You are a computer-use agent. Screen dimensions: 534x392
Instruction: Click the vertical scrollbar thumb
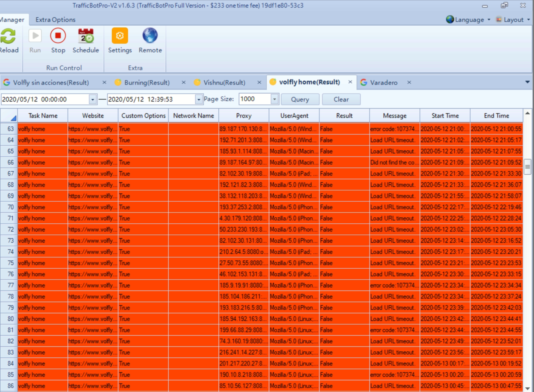(x=527, y=167)
